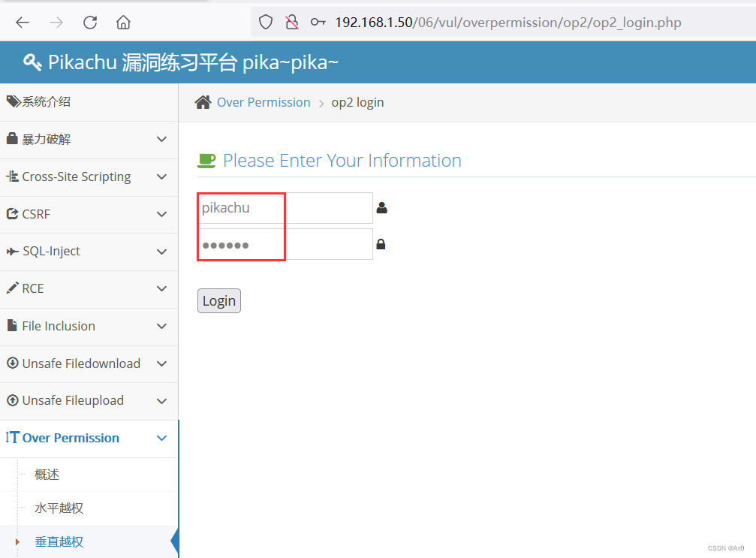This screenshot has height=558, width=756.
Task: Expand the CSRF section chevron
Action: pos(162,214)
